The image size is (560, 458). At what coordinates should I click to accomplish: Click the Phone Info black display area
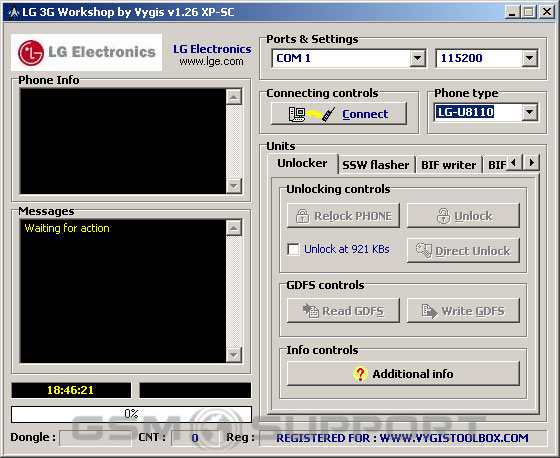pos(123,141)
